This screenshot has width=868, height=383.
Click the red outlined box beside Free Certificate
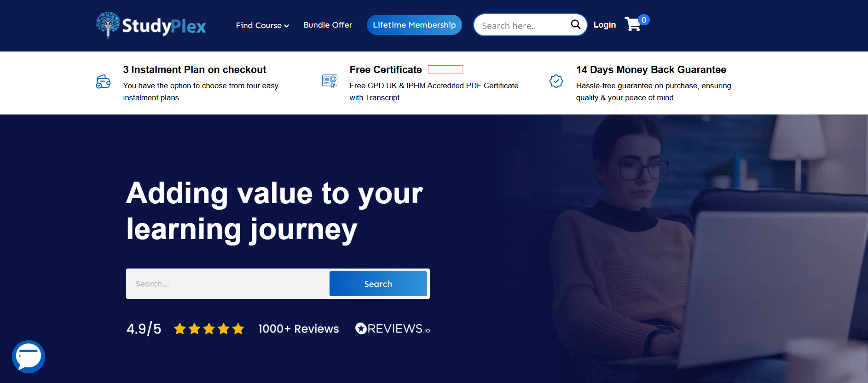pos(445,69)
